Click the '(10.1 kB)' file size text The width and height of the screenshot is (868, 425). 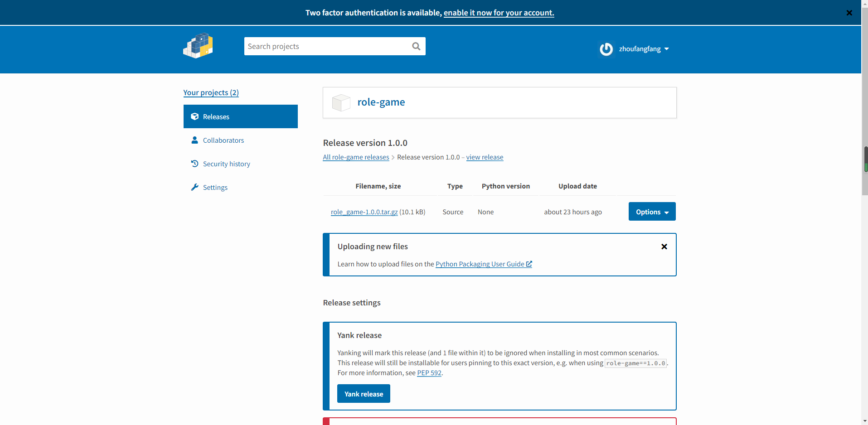click(412, 212)
